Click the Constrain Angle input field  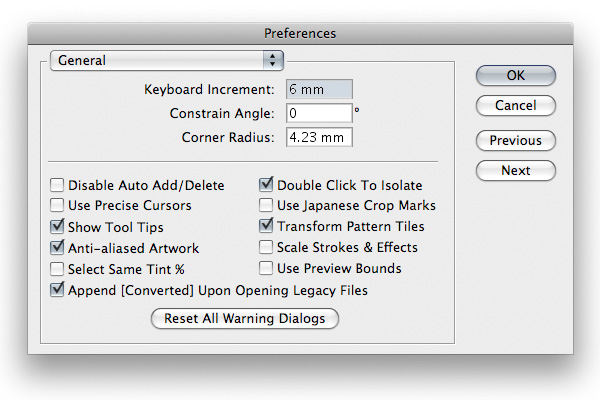pyautogui.click(x=319, y=113)
